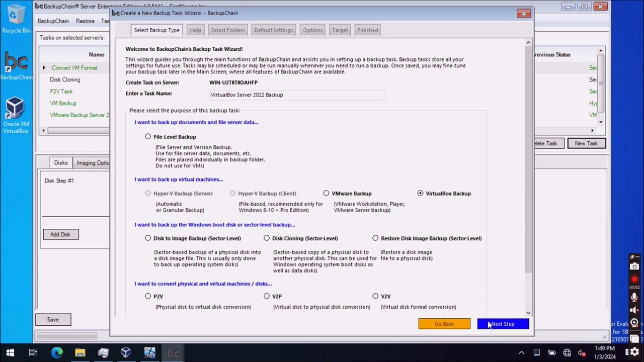This screenshot has width=644, height=362.
Task: Switch to the BackupChain taskbar button
Action: [173, 352]
